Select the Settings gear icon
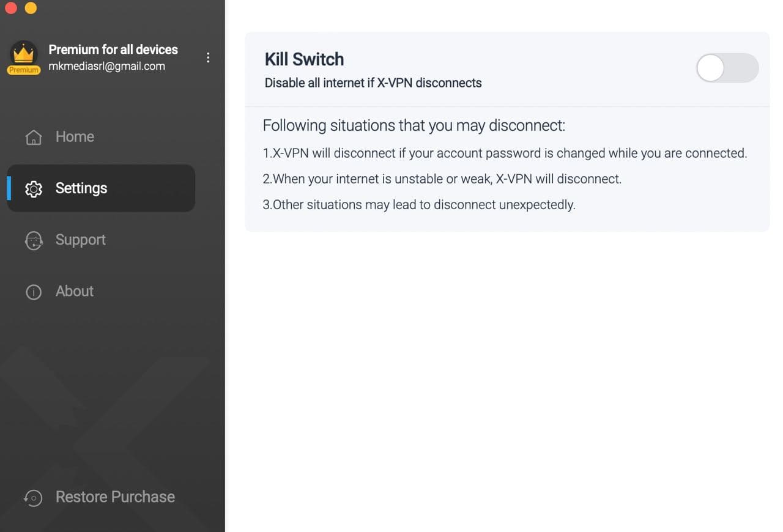783x532 pixels. tap(34, 189)
